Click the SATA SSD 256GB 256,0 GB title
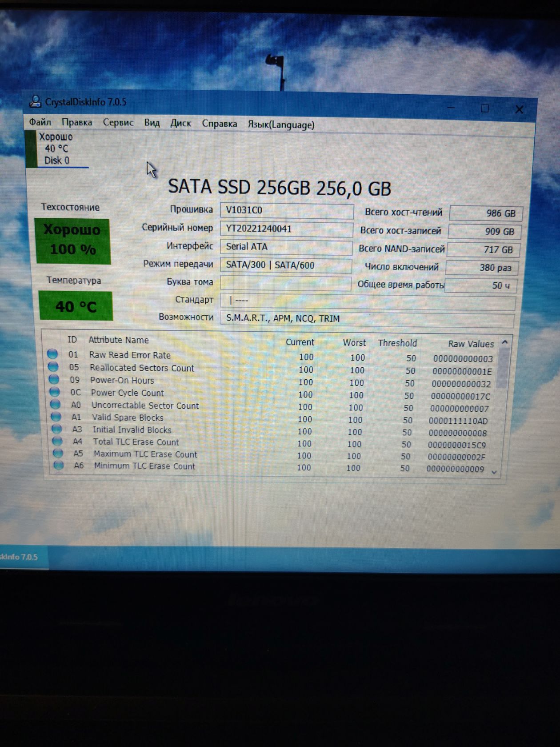 click(280, 188)
